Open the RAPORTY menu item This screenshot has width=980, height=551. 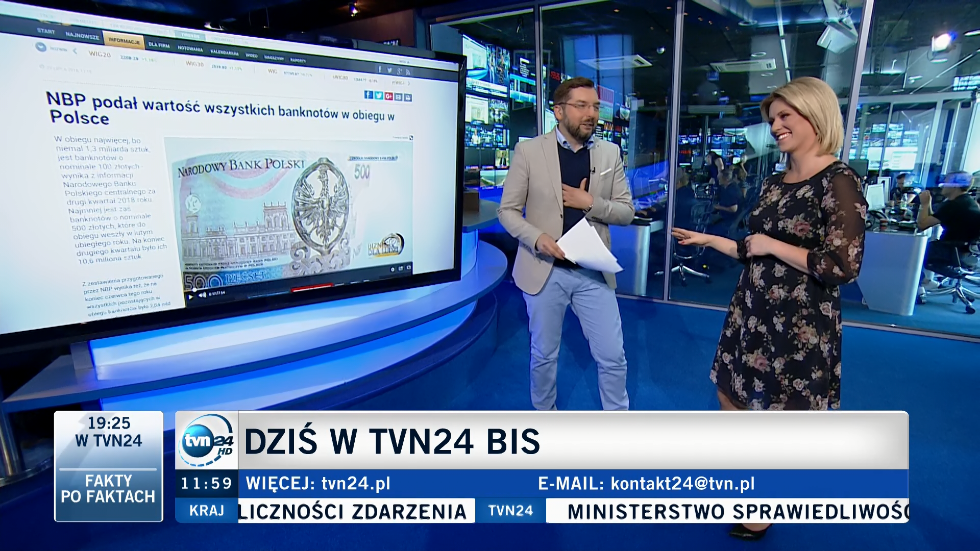(x=298, y=60)
